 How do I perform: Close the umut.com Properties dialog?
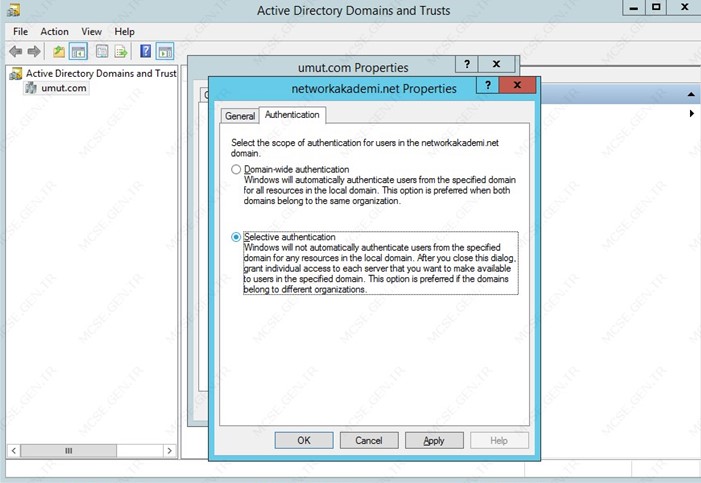tap(496, 64)
